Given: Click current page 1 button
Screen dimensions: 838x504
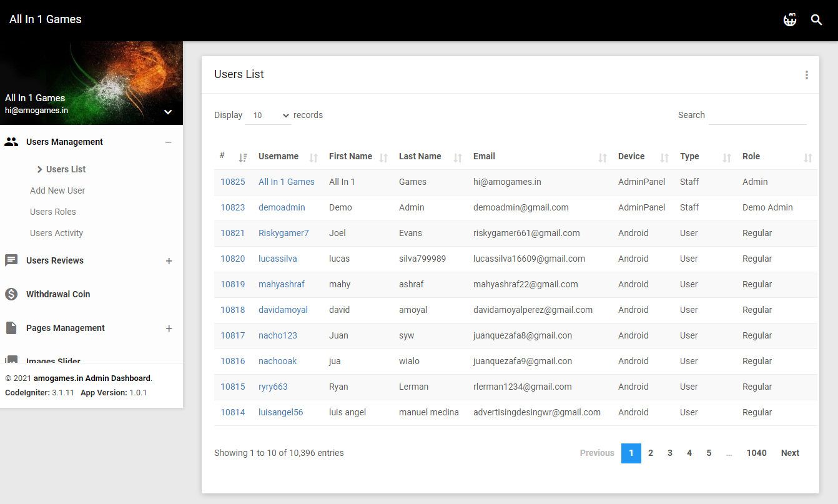Looking at the screenshot, I should pos(631,453).
